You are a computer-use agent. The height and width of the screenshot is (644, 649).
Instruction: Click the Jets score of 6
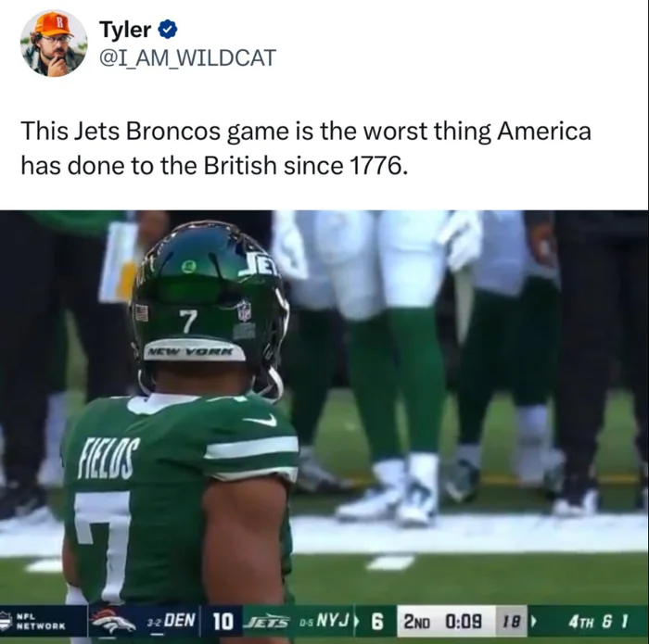377,621
